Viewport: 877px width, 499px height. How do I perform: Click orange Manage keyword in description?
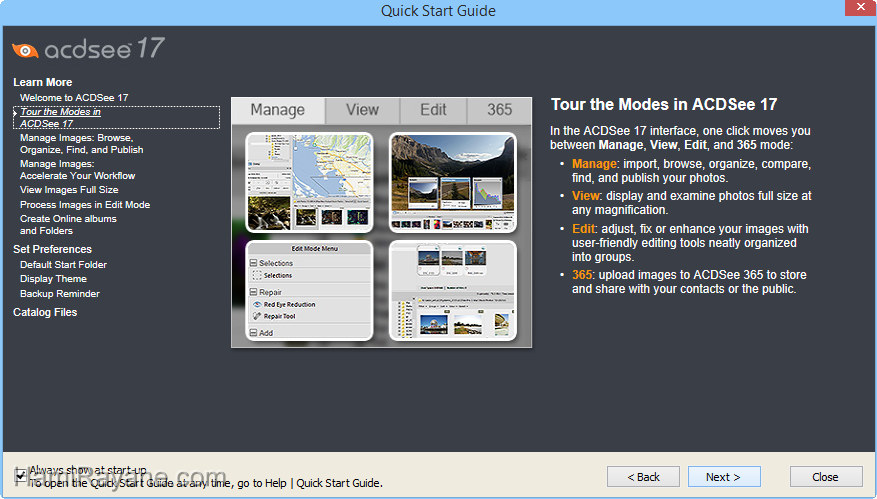[x=594, y=164]
